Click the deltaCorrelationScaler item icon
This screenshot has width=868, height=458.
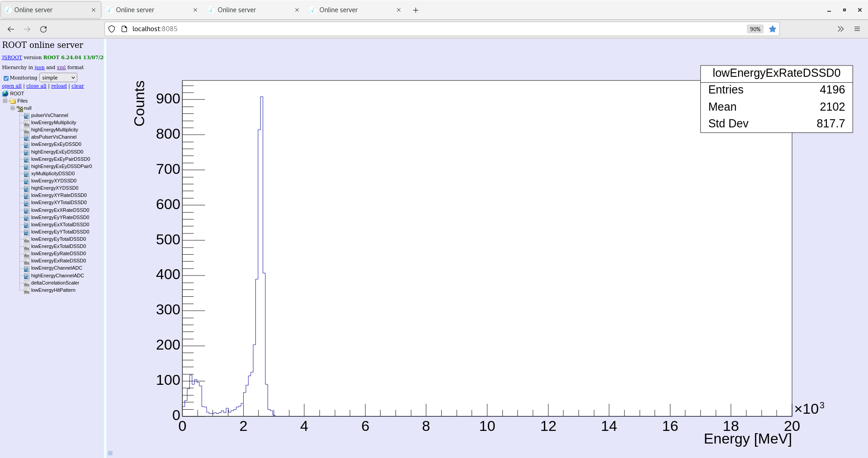pyautogui.click(x=27, y=283)
